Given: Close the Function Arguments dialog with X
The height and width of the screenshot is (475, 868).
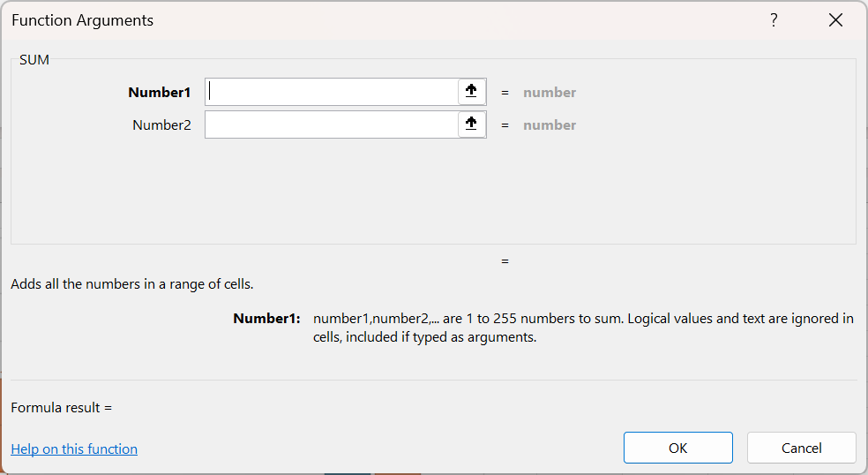Looking at the screenshot, I should (x=835, y=20).
